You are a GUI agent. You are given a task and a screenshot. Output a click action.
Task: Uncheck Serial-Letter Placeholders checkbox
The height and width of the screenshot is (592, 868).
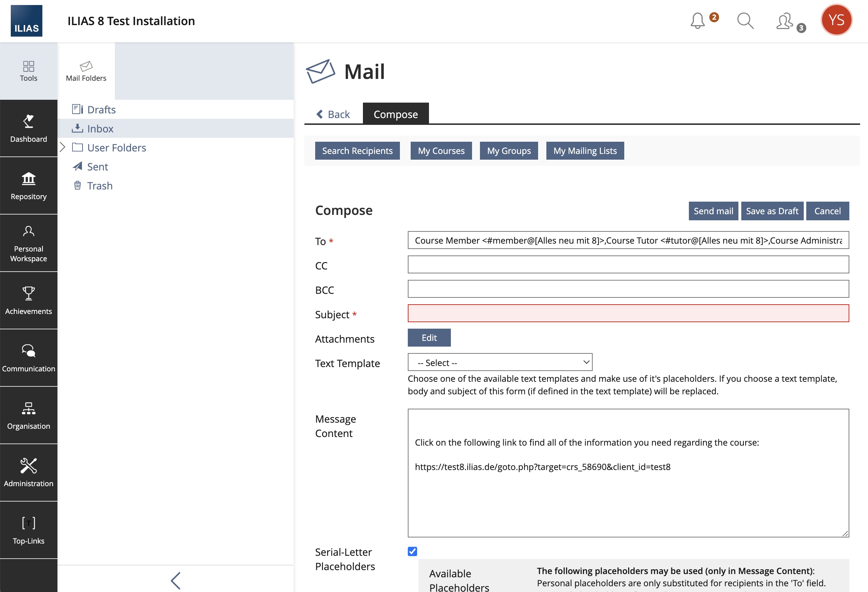click(x=412, y=551)
